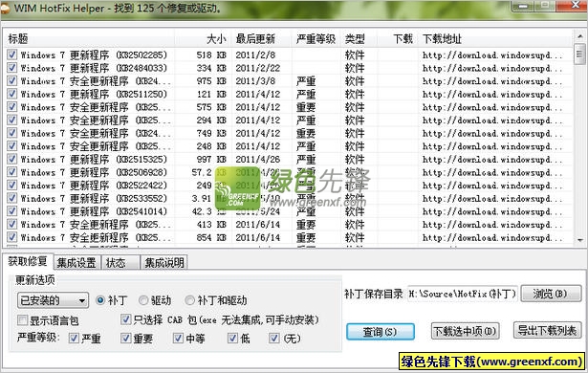The height and width of the screenshot is (373, 588).
Task: Sort list by 严重等级 column header
Action: pyautogui.click(x=316, y=38)
